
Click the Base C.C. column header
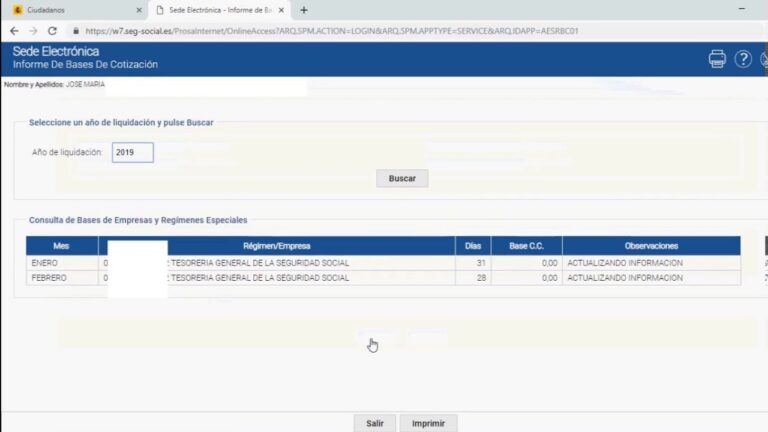click(527, 246)
